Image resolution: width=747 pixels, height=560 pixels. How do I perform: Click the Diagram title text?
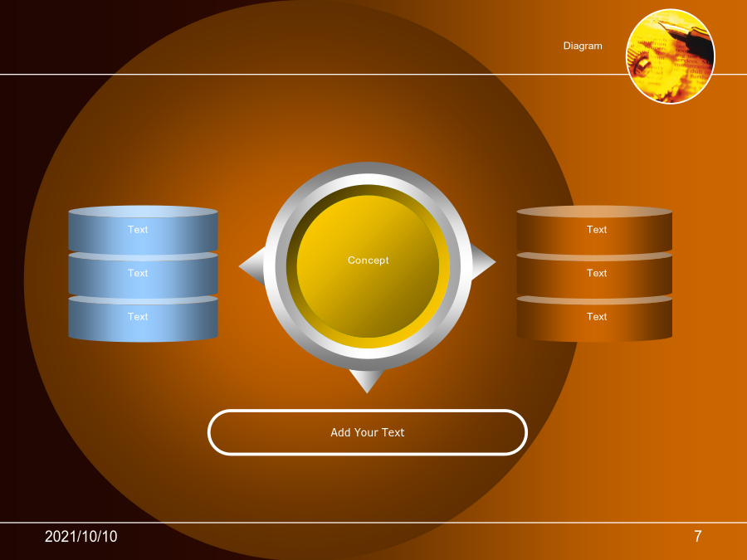click(x=583, y=46)
